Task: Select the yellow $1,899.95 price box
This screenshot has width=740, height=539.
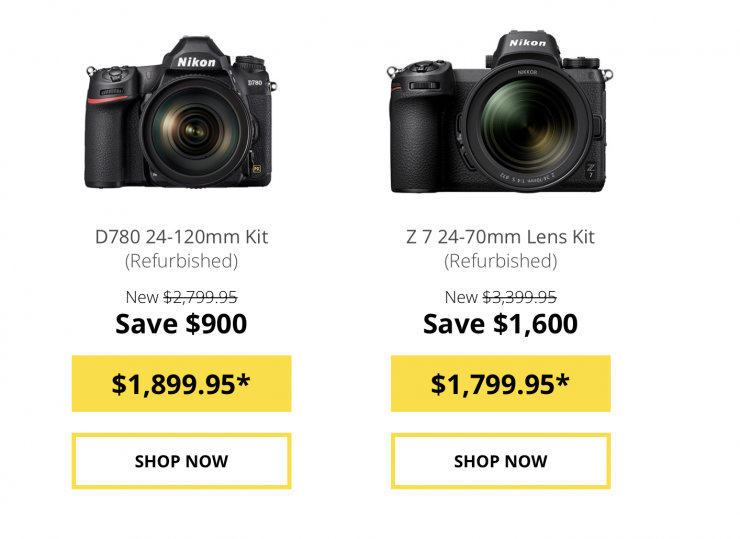Action: point(181,383)
